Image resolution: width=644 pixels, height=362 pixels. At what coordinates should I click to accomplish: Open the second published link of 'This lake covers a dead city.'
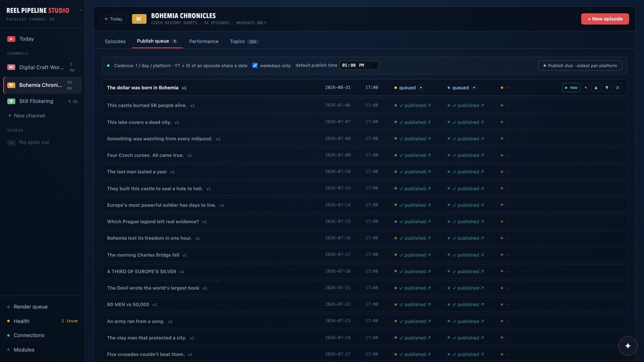[x=468, y=122]
